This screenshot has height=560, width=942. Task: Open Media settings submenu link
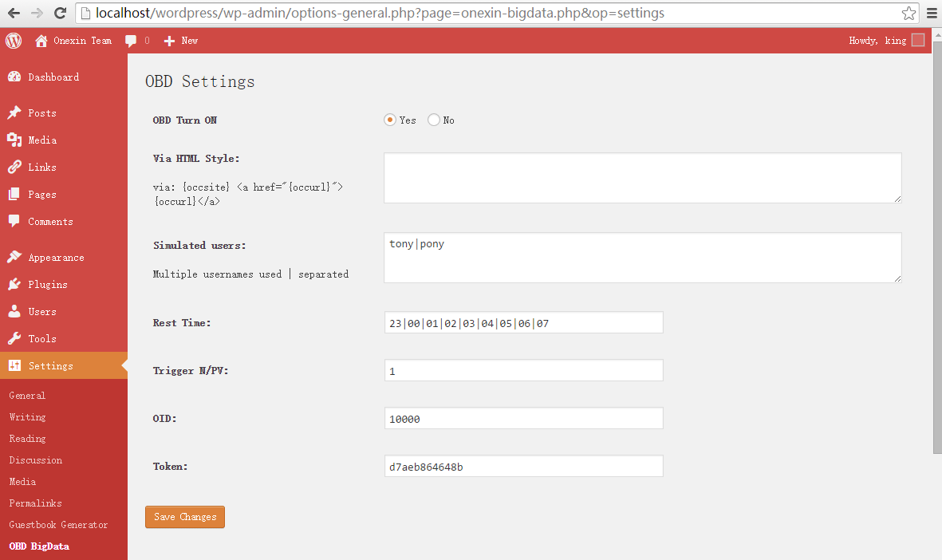click(22, 482)
